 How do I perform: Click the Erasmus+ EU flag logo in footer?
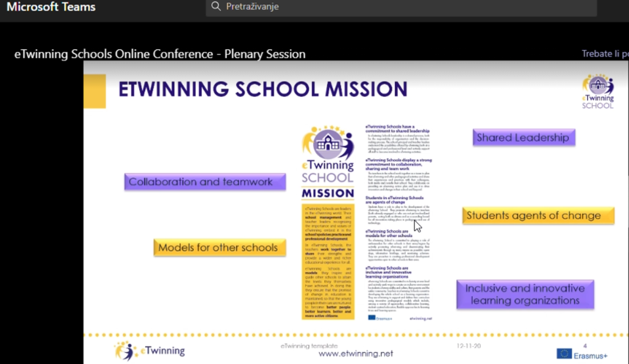click(x=582, y=354)
